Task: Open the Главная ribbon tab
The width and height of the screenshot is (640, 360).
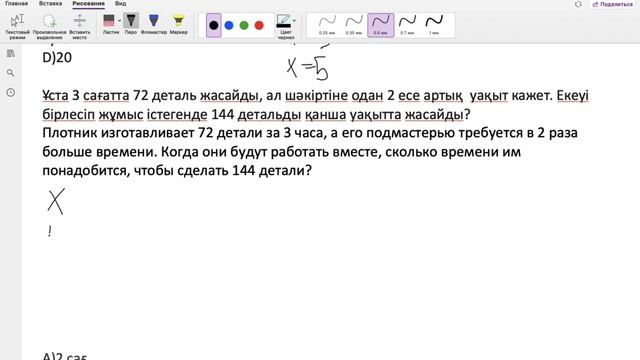Action: [x=16, y=3]
